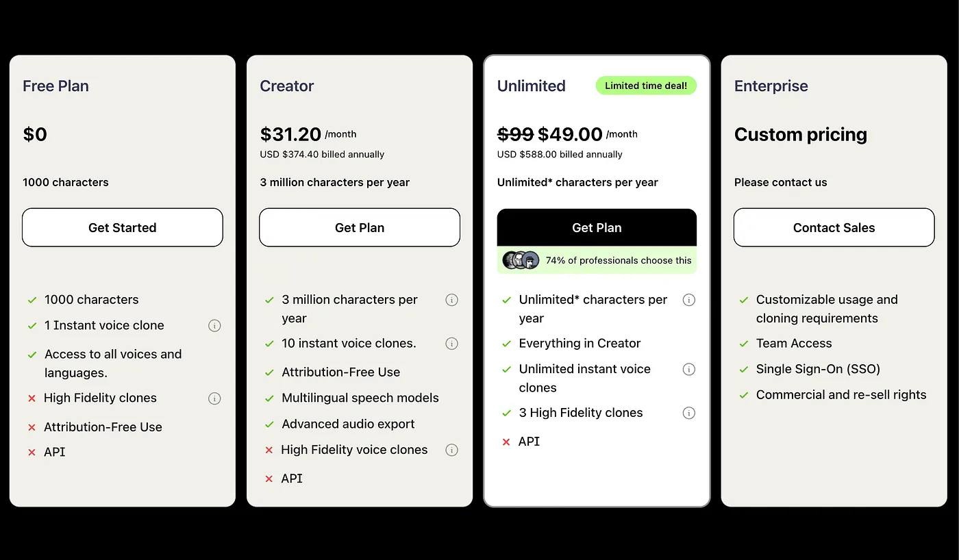Click the Enterprise plan heading
The height and width of the screenshot is (560, 959).
[x=771, y=86]
